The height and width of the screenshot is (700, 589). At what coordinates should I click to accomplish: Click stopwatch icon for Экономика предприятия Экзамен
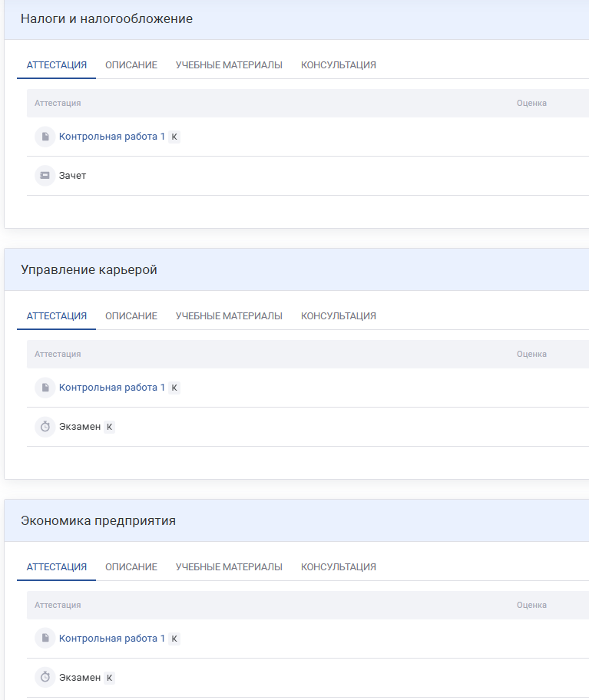(45, 678)
